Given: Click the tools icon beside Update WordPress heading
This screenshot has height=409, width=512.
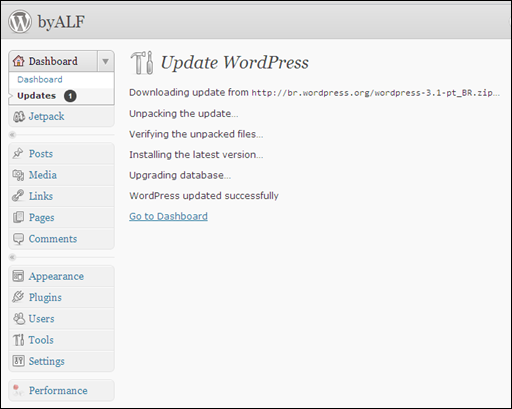Looking at the screenshot, I should 142,63.
